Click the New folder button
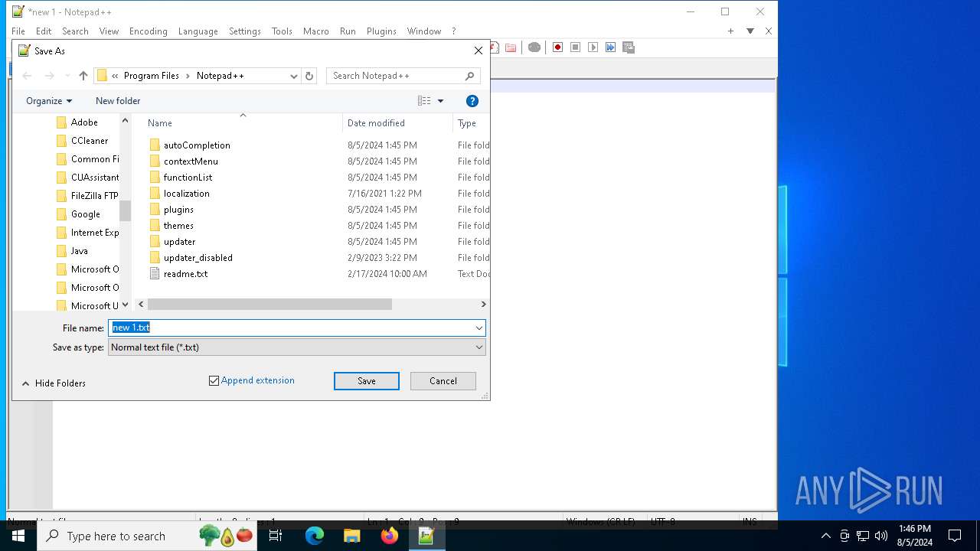Image resolution: width=980 pixels, height=551 pixels. point(118,101)
